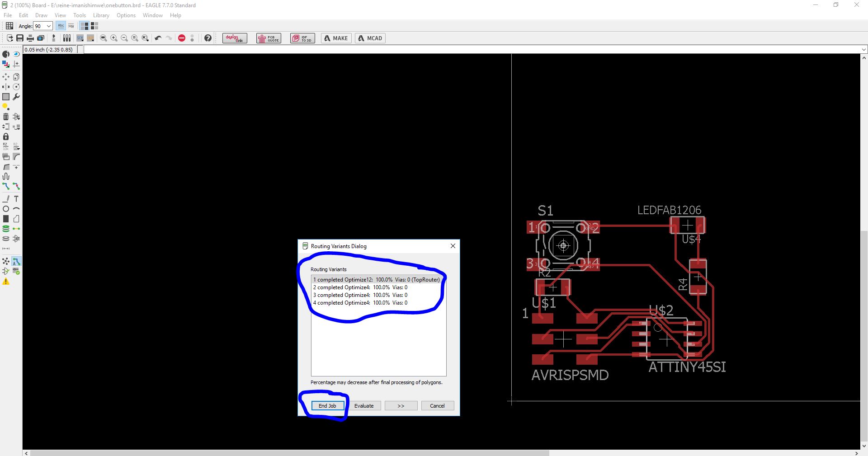Select the Ripup tool
The width and height of the screenshot is (868, 456).
[x=16, y=186]
